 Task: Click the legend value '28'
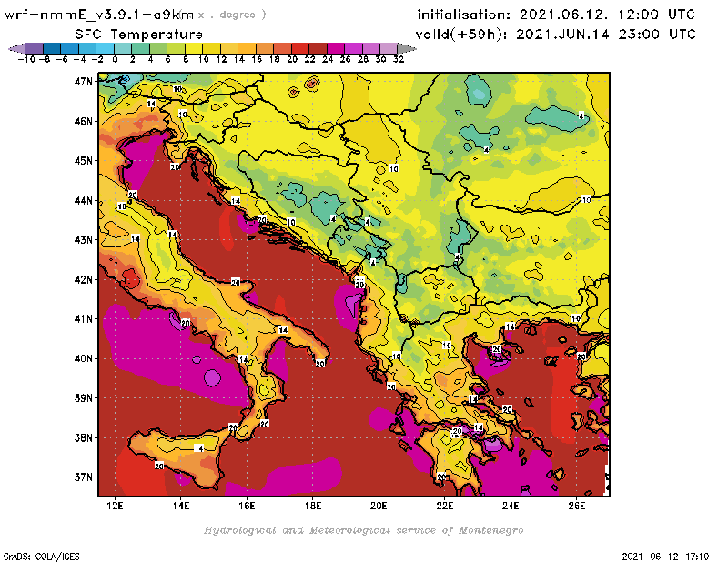[x=363, y=59]
